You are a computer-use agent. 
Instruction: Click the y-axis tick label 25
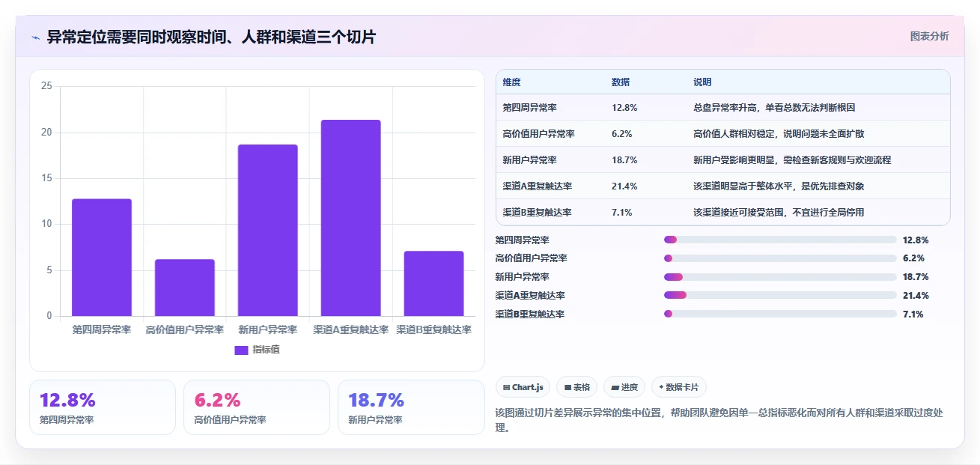[46, 86]
